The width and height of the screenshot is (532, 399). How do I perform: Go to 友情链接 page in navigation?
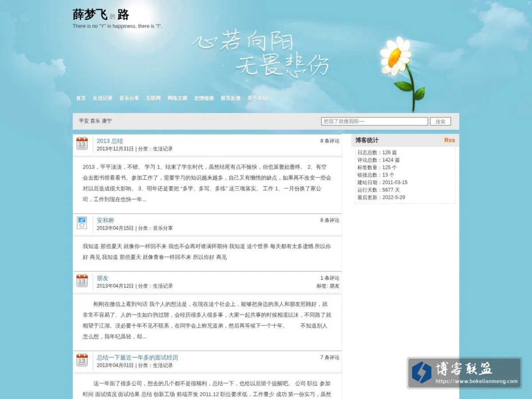coord(204,98)
